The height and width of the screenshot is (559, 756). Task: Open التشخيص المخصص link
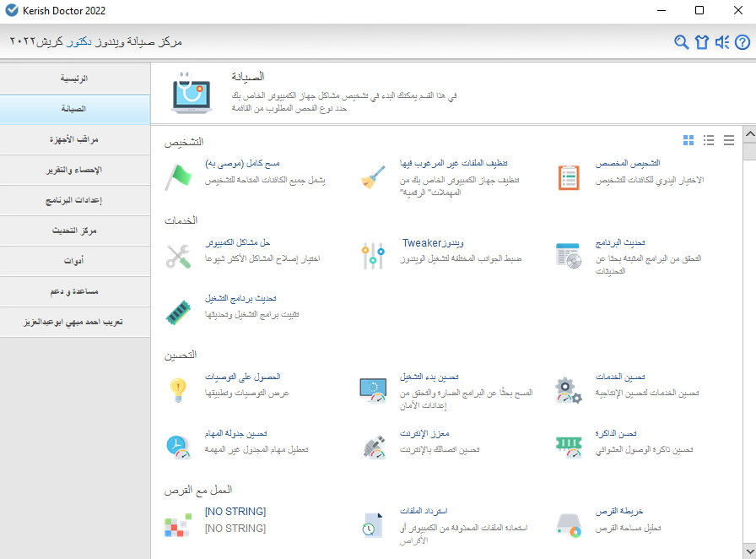[x=627, y=164]
